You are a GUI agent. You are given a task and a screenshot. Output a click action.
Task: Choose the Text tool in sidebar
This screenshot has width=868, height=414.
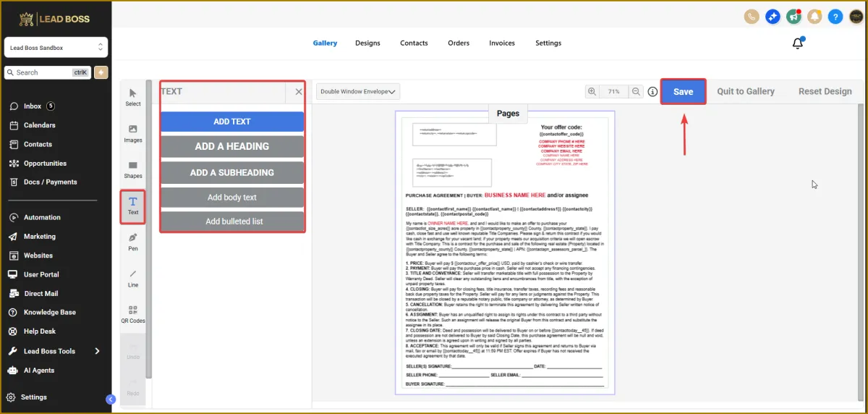[133, 206]
